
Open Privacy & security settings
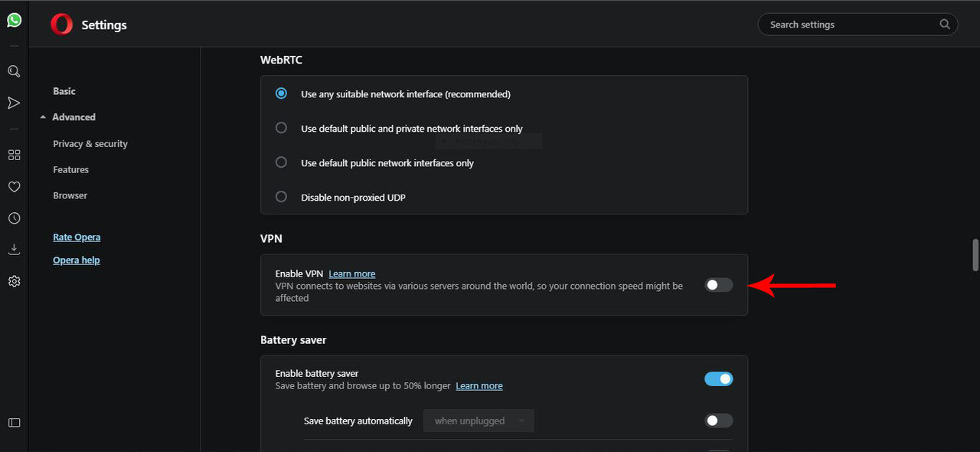click(90, 144)
